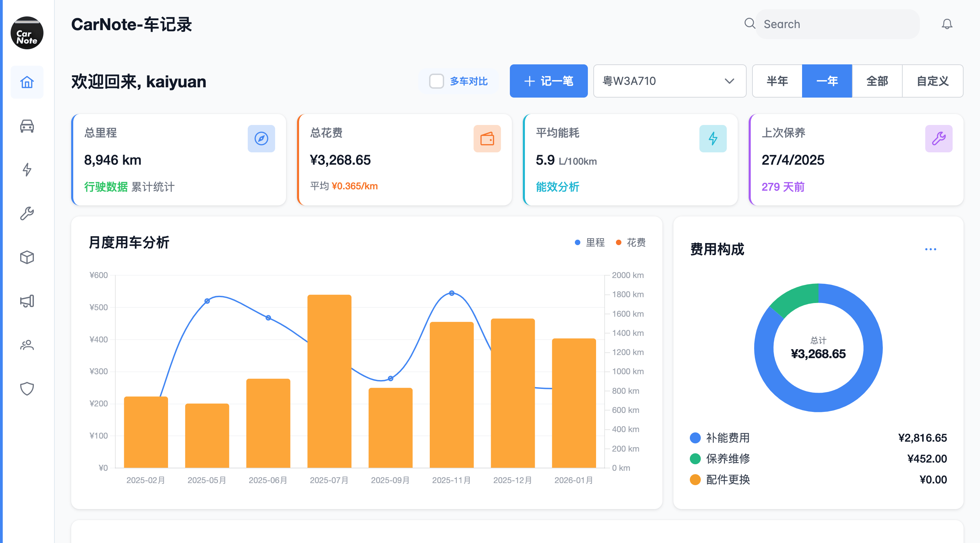This screenshot has height=543, width=980.
Task: Open the ellipsis menu on 费用构成 panel
Action: (x=931, y=249)
